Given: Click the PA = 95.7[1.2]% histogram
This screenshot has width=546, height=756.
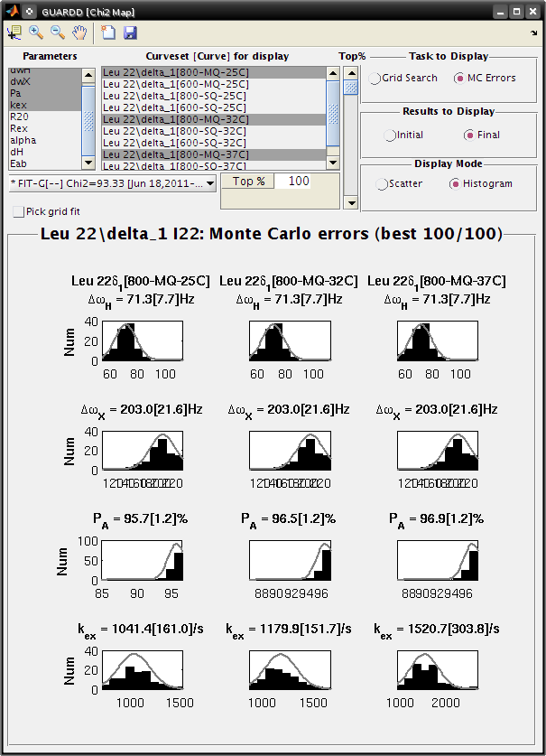Looking at the screenshot, I should tap(143, 560).
